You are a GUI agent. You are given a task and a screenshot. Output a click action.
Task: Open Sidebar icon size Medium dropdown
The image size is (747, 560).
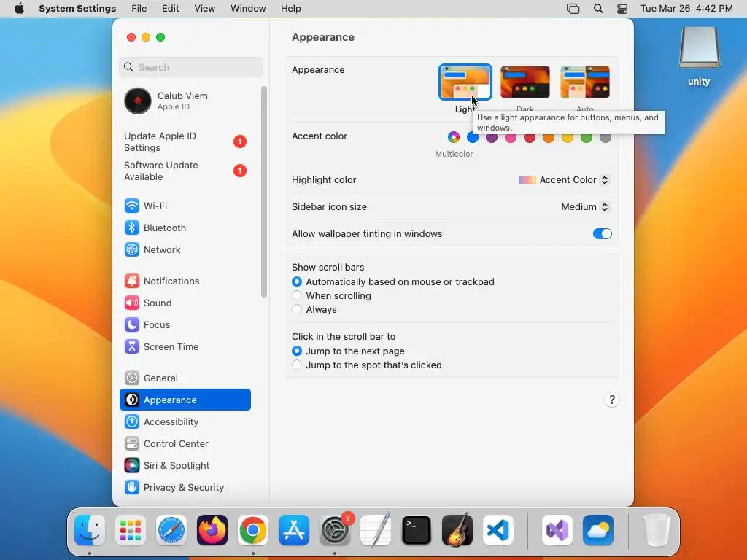tap(585, 206)
